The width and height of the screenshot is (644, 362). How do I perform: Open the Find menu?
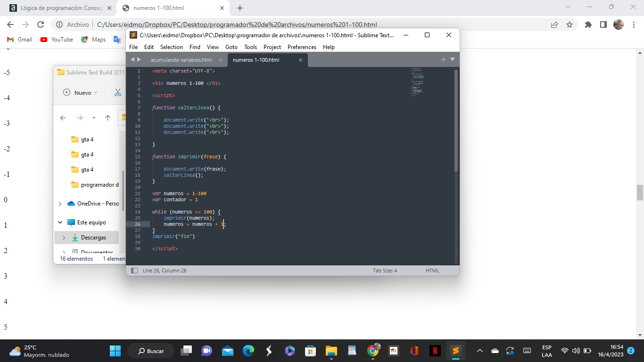point(195,47)
